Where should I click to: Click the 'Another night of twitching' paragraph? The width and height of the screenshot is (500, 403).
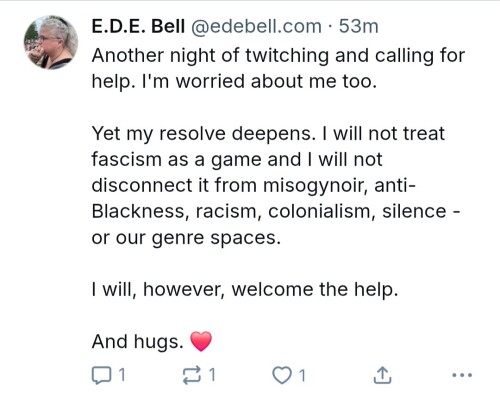278,68
